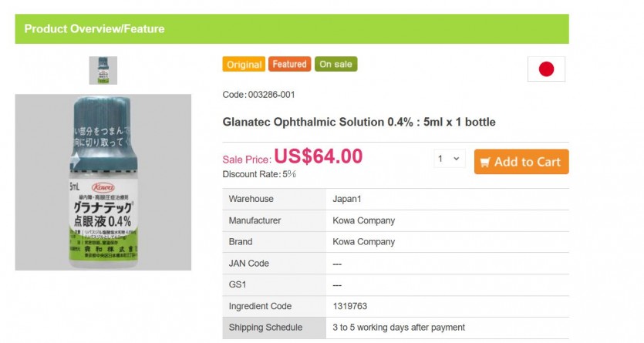This screenshot has width=644, height=343.
Task: Click Kowa Company in the Brand row
Action: click(x=363, y=242)
